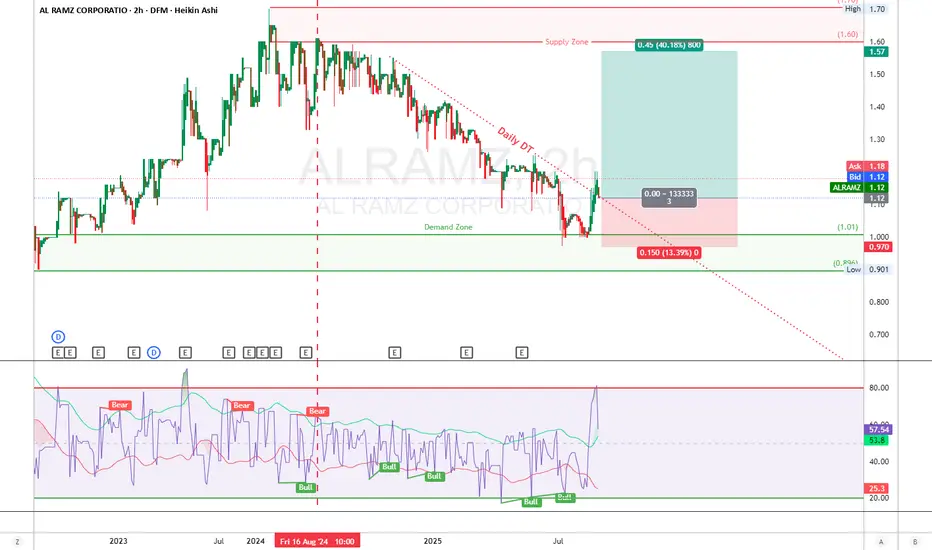Open the rightmost earnings E marker
932x550 pixels.
521,353
